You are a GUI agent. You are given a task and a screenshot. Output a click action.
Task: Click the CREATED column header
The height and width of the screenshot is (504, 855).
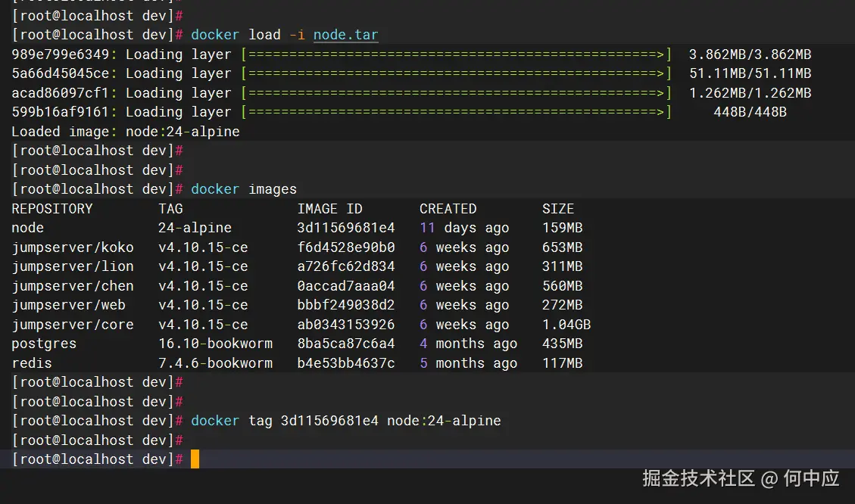(448, 209)
